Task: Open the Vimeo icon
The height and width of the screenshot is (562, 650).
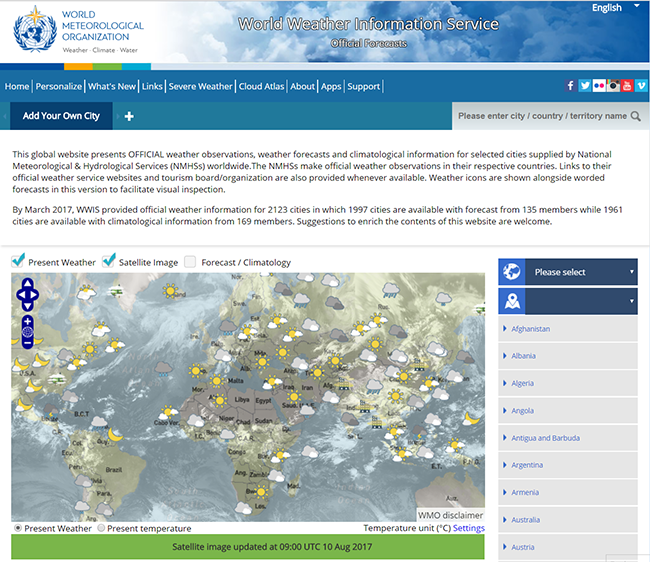Action: 641,86
